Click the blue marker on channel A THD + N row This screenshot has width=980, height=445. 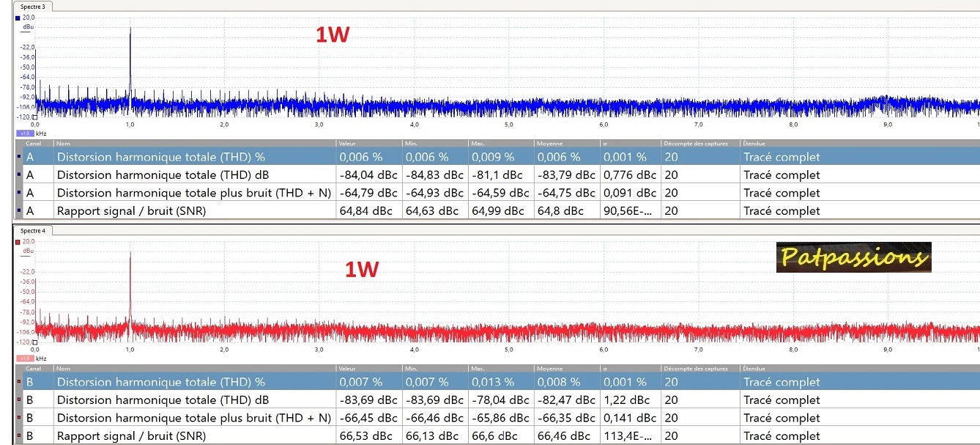coord(19,193)
